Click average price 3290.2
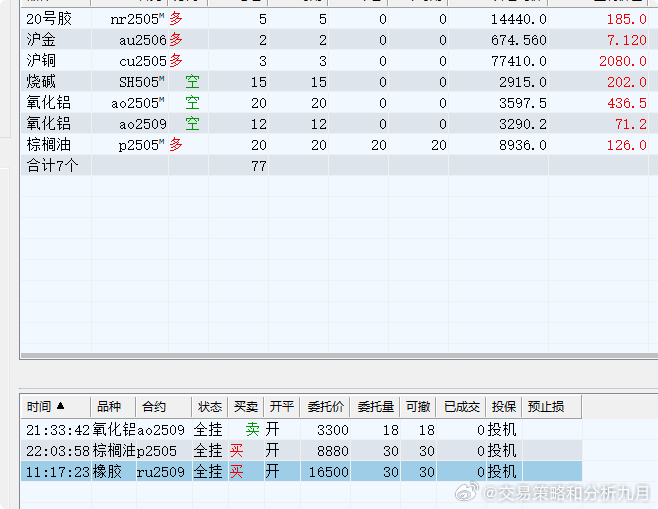Image resolution: width=658 pixels, height=509 pixels. click(522, 124)
